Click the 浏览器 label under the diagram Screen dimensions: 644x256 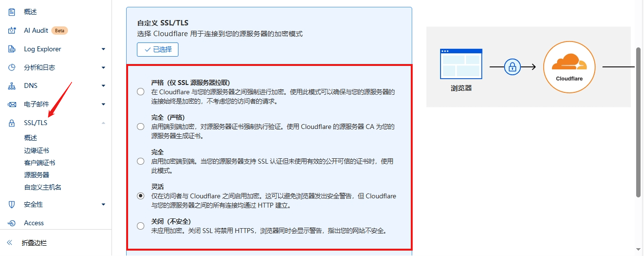pyautogui.click(x=461, y=88)
